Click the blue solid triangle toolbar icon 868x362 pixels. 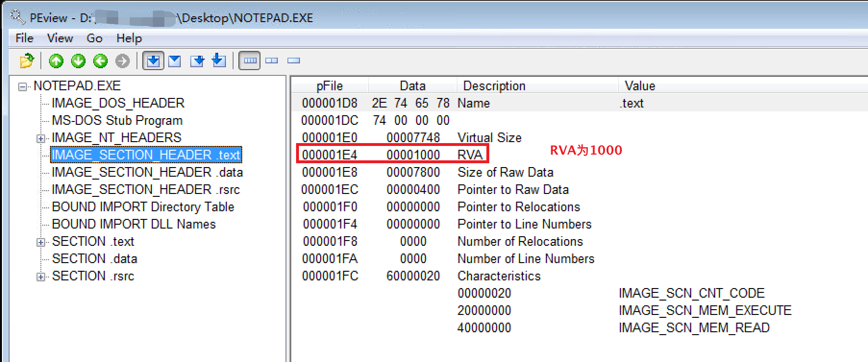click(175, 61)
